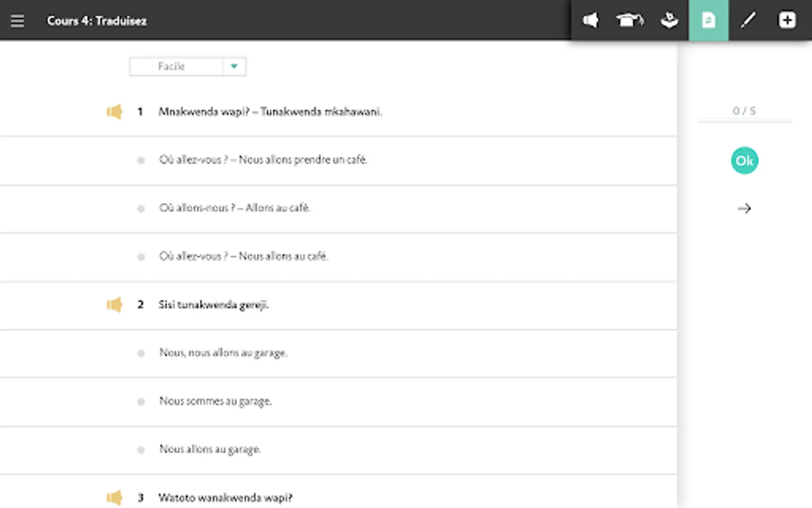
Task: Open the hamburger menu
Action: click(17, 21)
